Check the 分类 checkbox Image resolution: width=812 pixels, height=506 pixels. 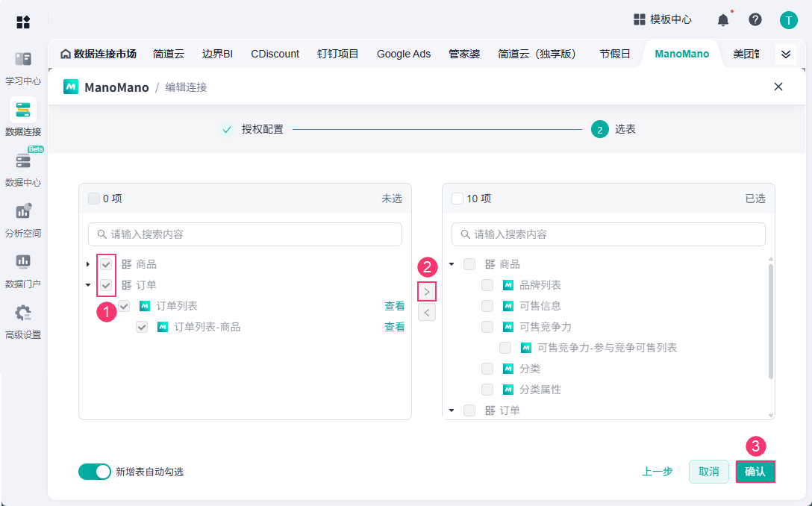tap(487, 369)
